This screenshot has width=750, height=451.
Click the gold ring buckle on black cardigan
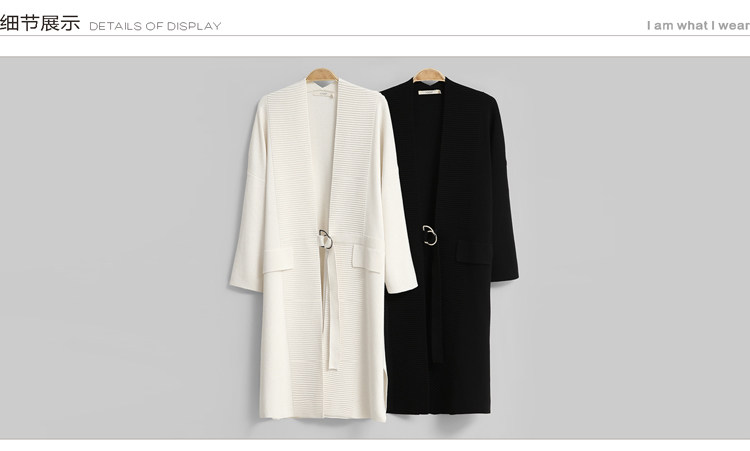tap(430, 235)
